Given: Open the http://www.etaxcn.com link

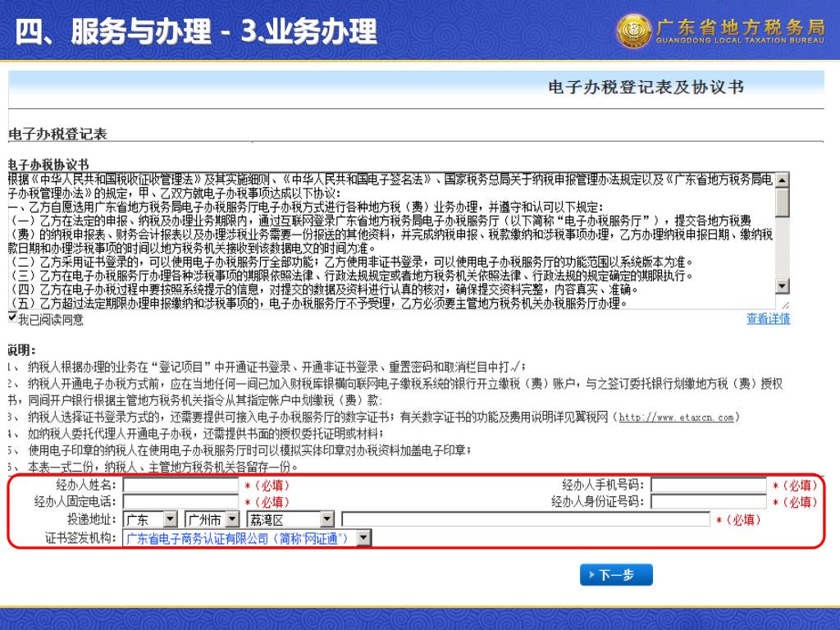Looking at the screenshot, I should [x=676, y=418].
